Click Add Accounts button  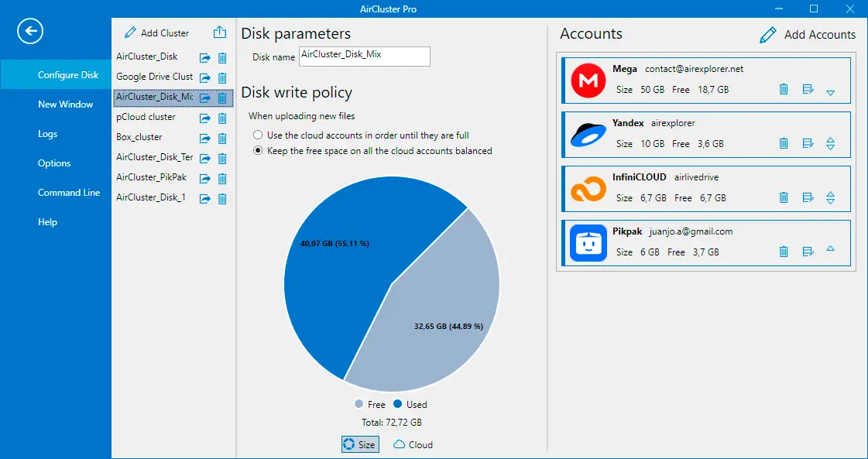[x=807, y=34]
